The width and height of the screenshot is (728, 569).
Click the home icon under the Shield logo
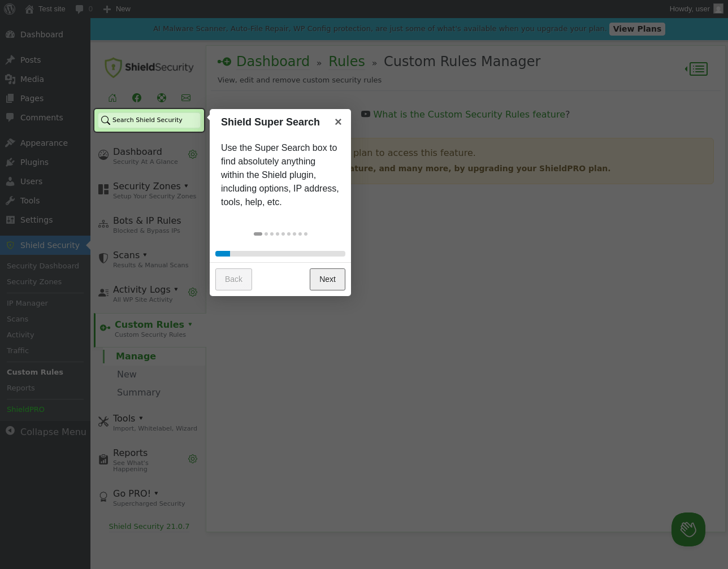tap(112, 98)
